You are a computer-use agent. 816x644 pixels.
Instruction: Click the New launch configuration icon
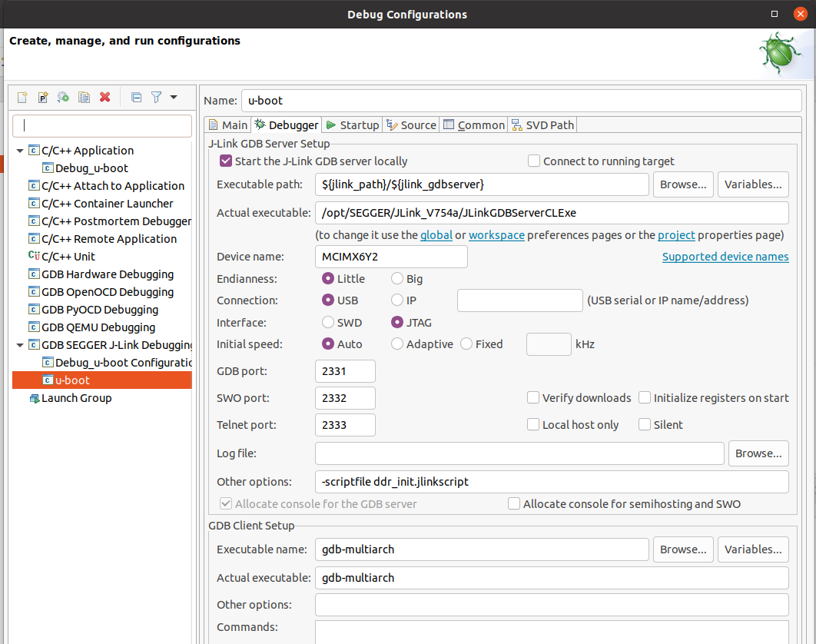coord(23,98)
